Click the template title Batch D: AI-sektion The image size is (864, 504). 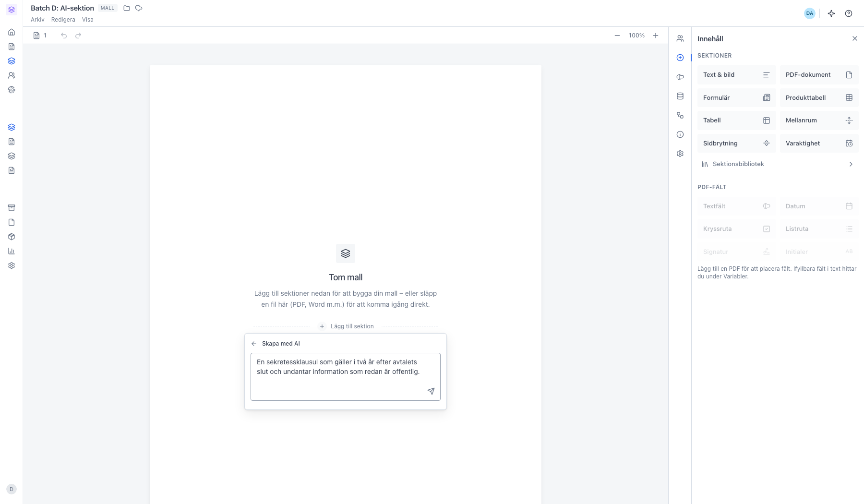click(x=62, y=8)
